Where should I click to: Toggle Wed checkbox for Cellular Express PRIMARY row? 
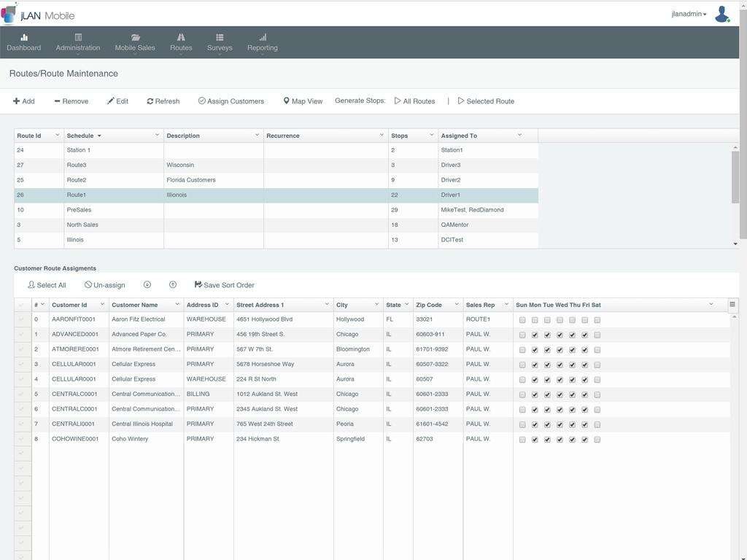coord(560,365)
